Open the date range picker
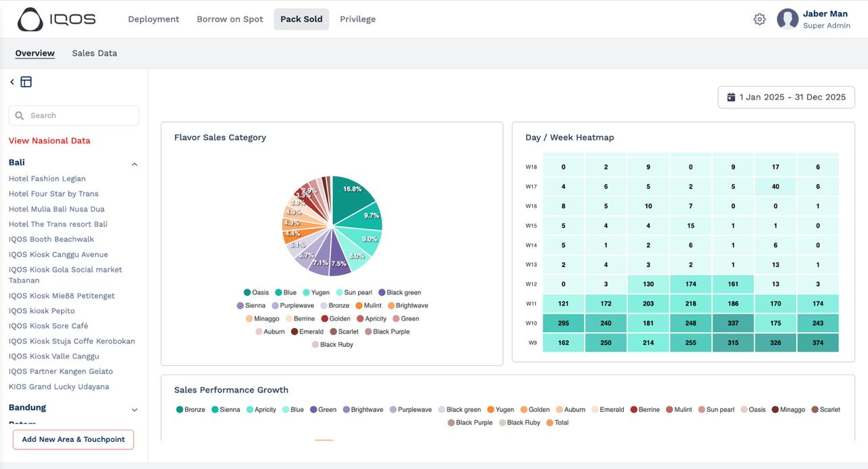Image resolution: width=868 pixels, height=469 pixels. point(786,98)
